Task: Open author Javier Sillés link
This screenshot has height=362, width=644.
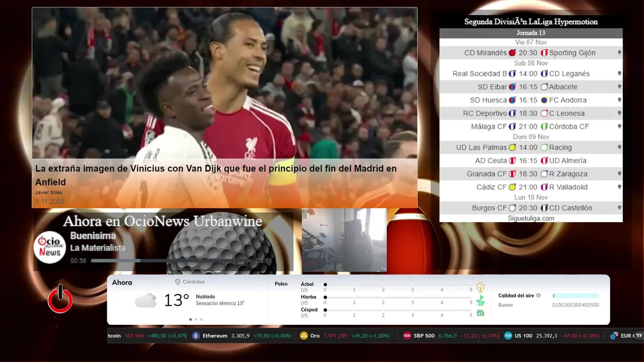Action: coord(49,193)
